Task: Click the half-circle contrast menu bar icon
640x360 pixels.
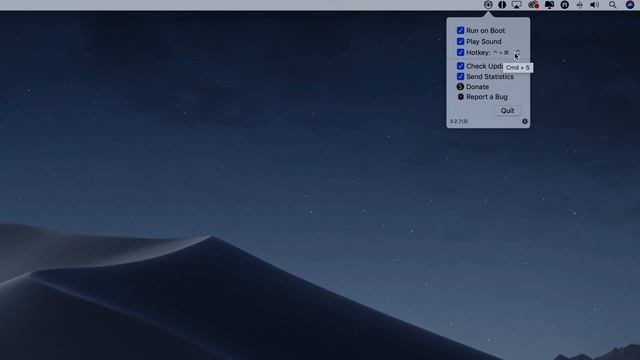Action: [502, 5]
